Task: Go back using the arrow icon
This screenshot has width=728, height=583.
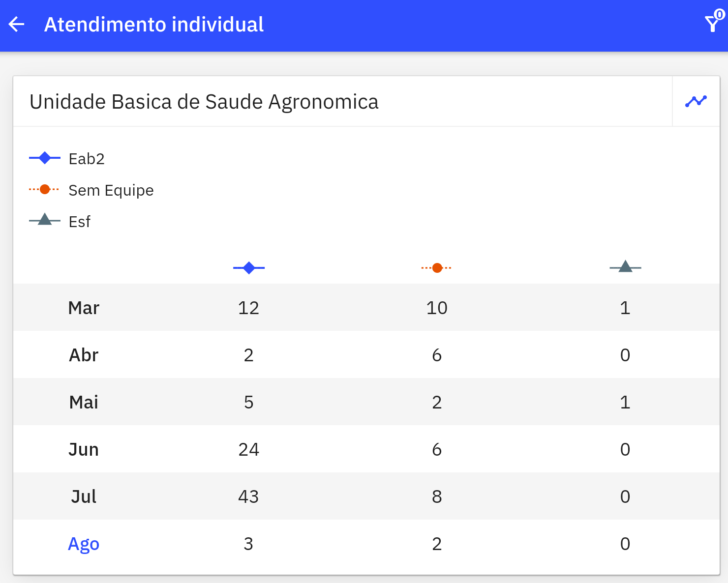Action: tap(17, 25)
